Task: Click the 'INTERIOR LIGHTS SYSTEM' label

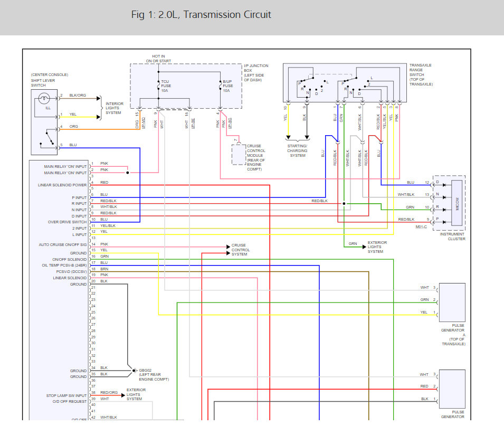Action: 115,108
